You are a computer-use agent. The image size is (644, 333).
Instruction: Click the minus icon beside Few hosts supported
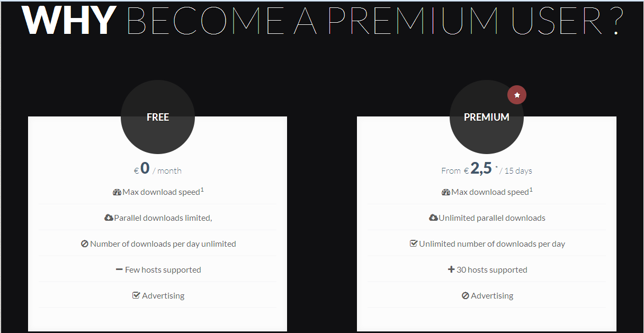(x=119, y=269)
